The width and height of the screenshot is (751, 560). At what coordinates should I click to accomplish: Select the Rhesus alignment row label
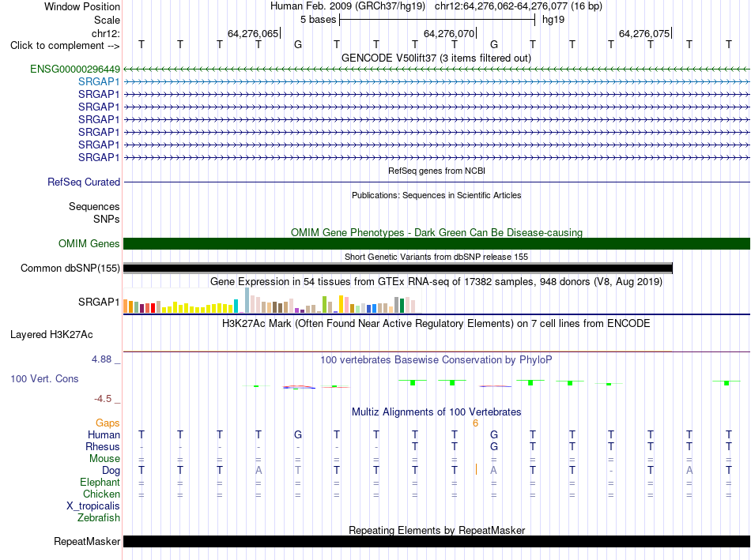coord(103,447)
